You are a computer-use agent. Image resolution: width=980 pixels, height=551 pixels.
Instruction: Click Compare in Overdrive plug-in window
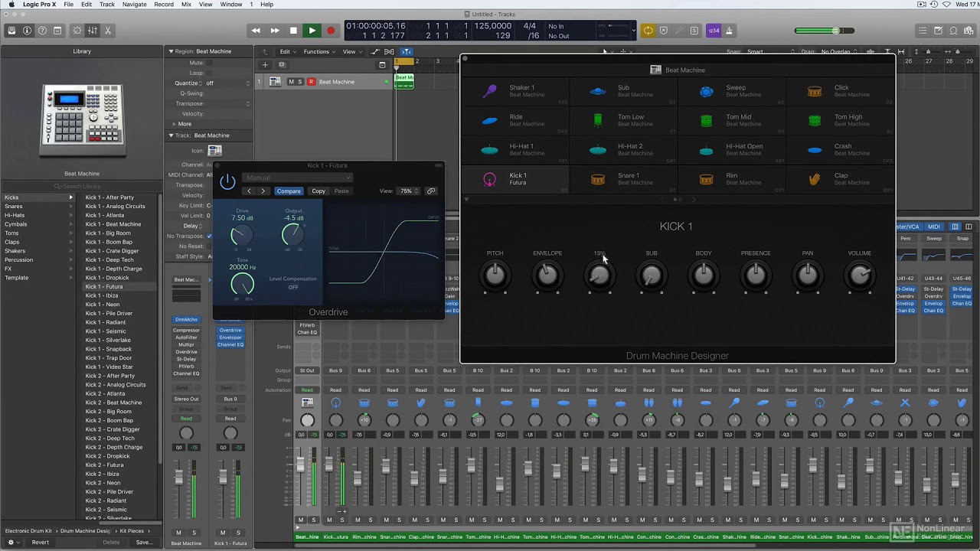(x=289, y=191)
